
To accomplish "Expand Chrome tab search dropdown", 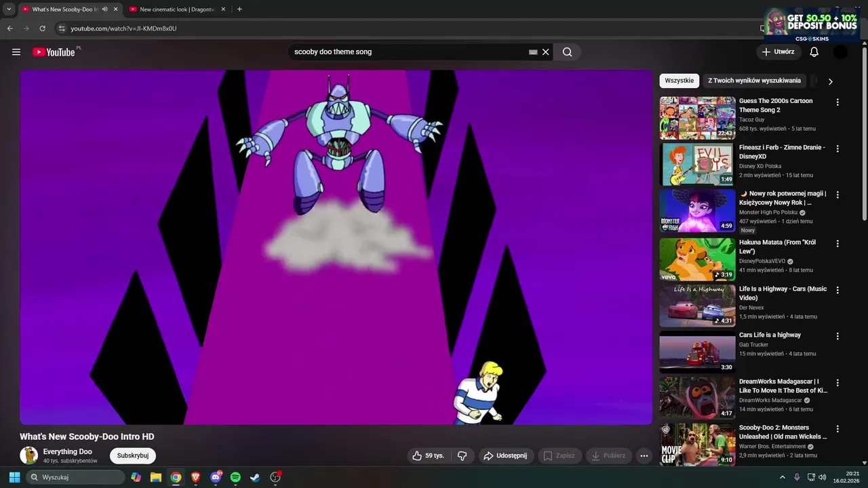I will click(x=9, y=9).
